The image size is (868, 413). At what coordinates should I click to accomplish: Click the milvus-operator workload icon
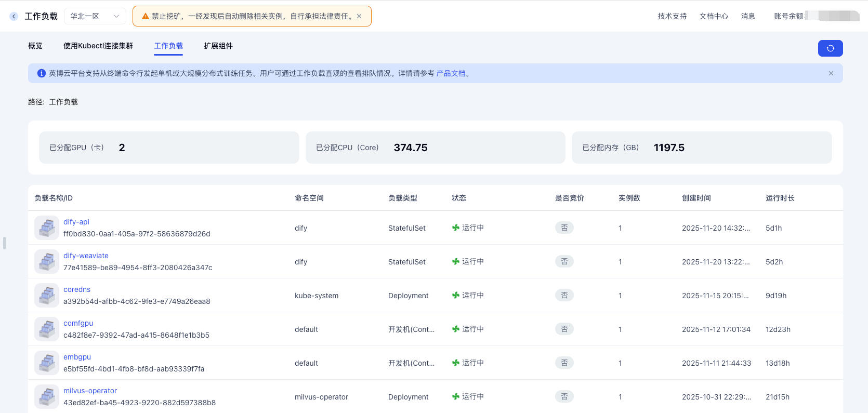point(47,396)
